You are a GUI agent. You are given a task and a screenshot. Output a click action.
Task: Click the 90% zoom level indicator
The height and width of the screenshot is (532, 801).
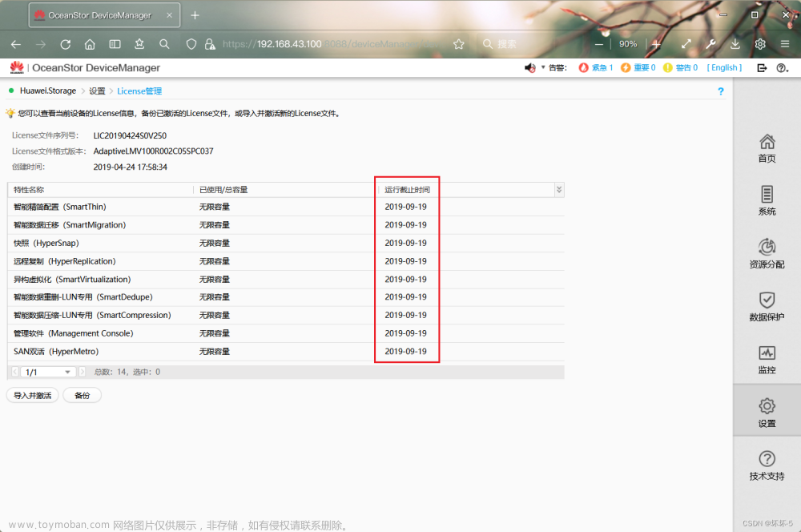coord(628,44)
